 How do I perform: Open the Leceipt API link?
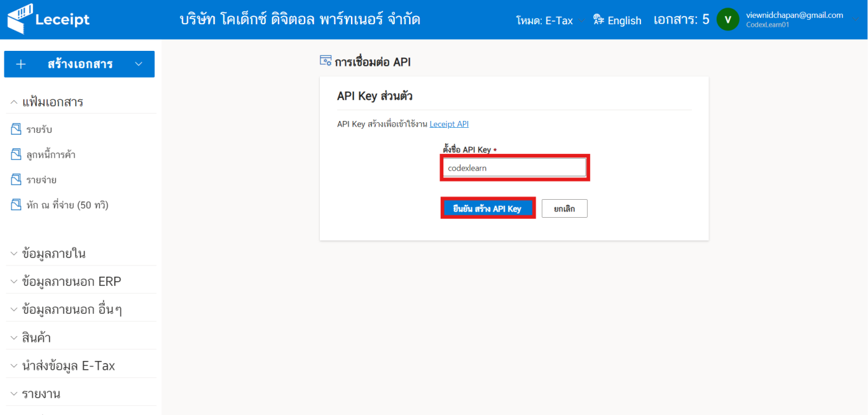449,124
